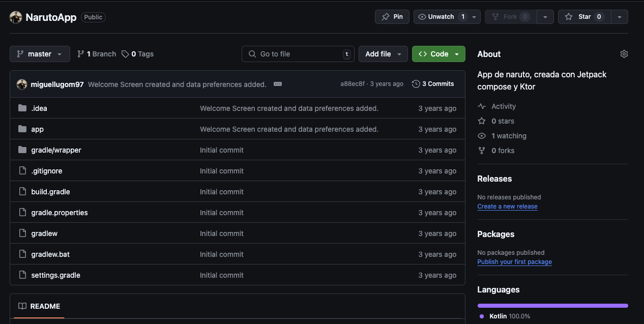Screen dimensions: 644x324
Task: Select the README tab
Action: [39, 306]
